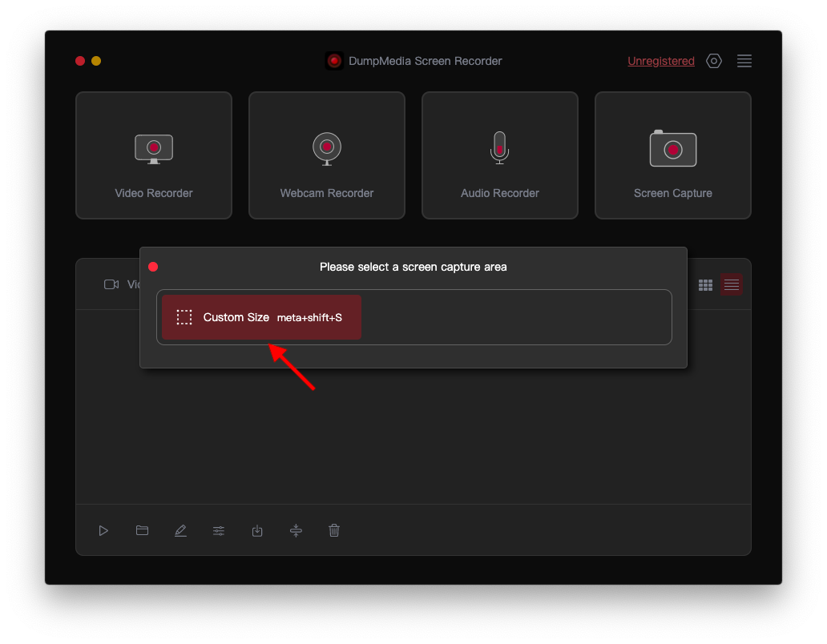
Task: Click the Unregistered link
Action: [x=661, y=61]
